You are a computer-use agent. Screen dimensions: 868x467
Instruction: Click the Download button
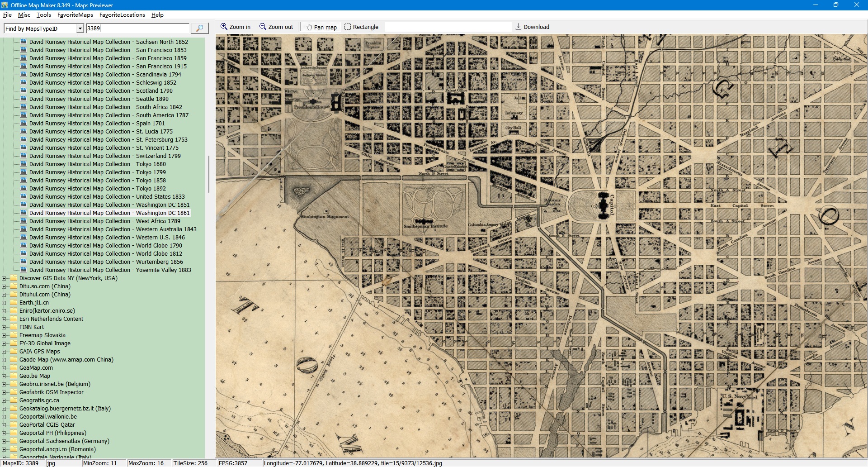tap(532, 27)
